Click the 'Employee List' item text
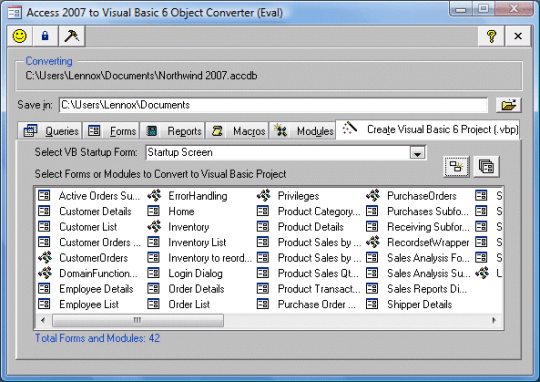This screenshot has height=382, width=540. click(x=89, y=304)
